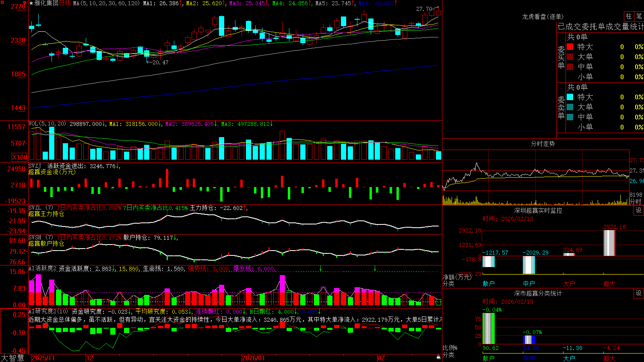This screenshot has width=644, height=362.
Task: Click dark red 中单 swatch in 委买单
Action: tap(570, 67)
